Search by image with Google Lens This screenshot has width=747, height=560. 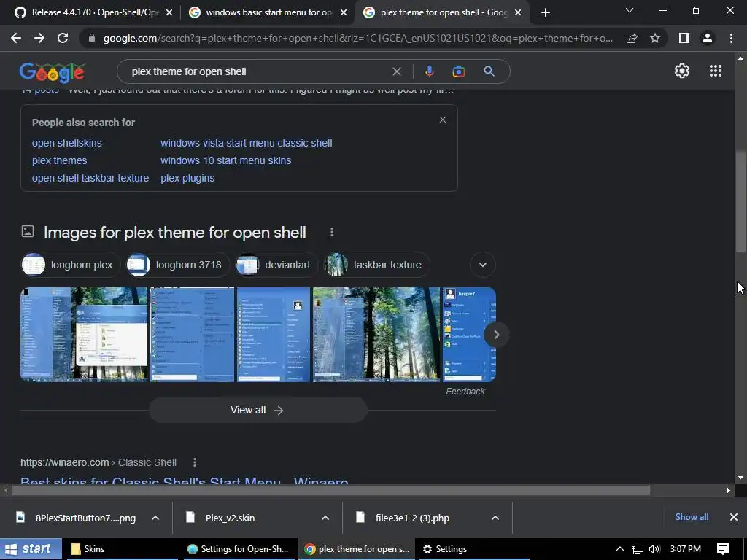[x=458, y=71]
